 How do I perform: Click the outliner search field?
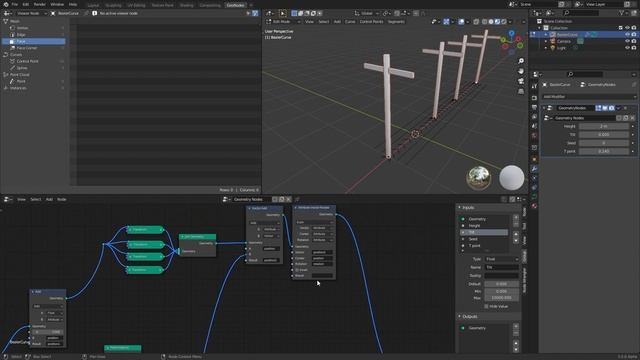click(x=580, y=13)
